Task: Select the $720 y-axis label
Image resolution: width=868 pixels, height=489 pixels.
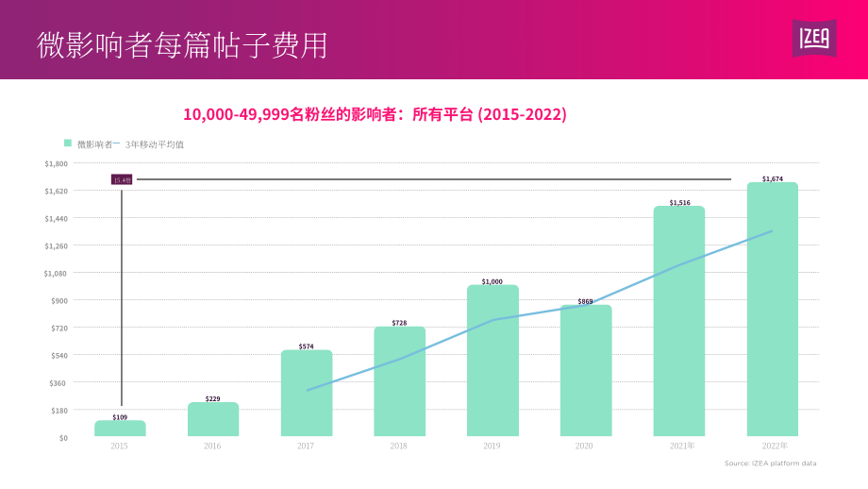Action: [59, 329]
